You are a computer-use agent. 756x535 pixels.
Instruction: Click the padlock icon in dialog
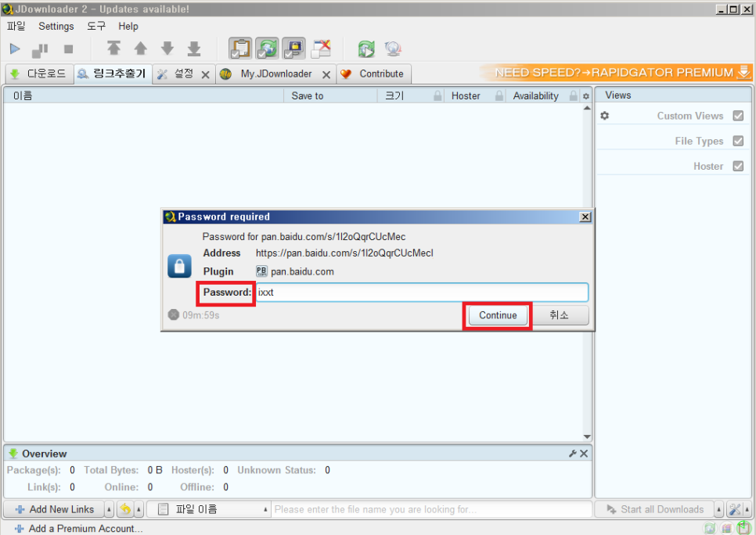point(179,266)
